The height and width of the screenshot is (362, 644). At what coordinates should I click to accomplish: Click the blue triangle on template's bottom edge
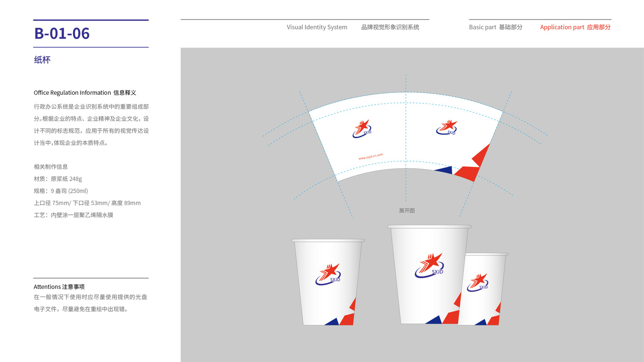tap(444, 170)
